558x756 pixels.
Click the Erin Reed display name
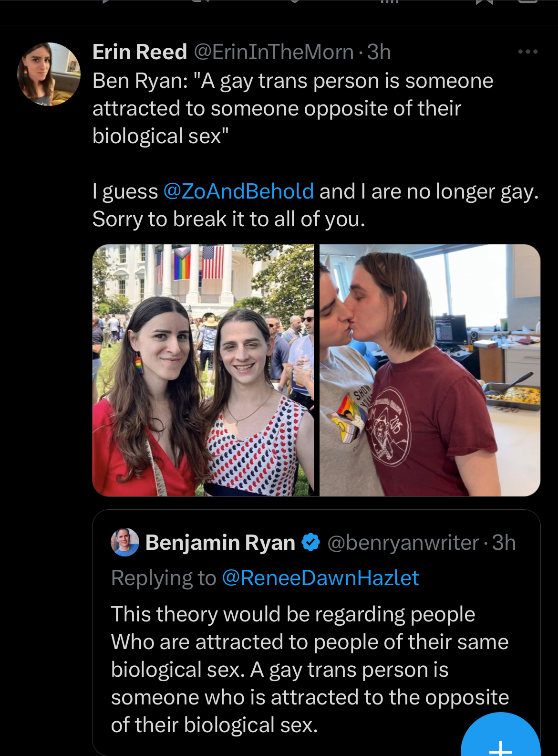point(140,52)
